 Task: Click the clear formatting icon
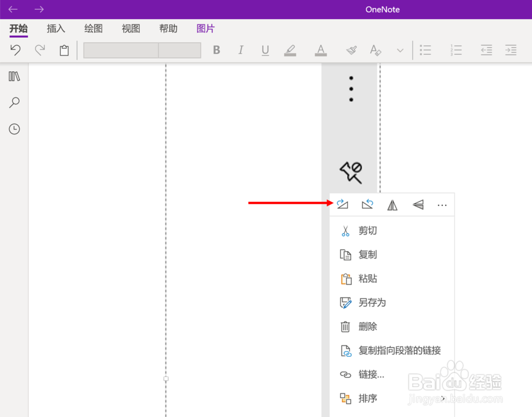(376, 50)
